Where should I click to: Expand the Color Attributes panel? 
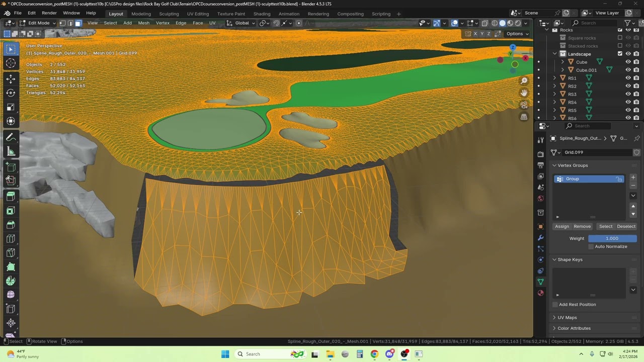[x=574, y=328]
